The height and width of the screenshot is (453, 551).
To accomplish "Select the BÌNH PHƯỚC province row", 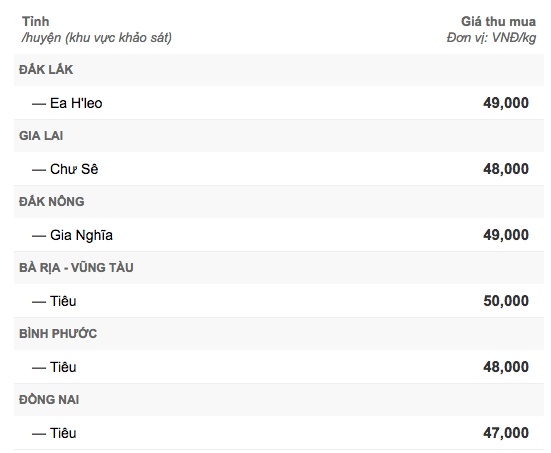I will click(279, 334).
